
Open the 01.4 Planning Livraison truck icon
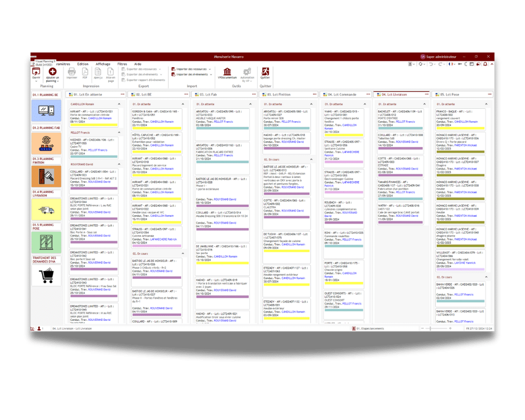(x=46, y=209)
